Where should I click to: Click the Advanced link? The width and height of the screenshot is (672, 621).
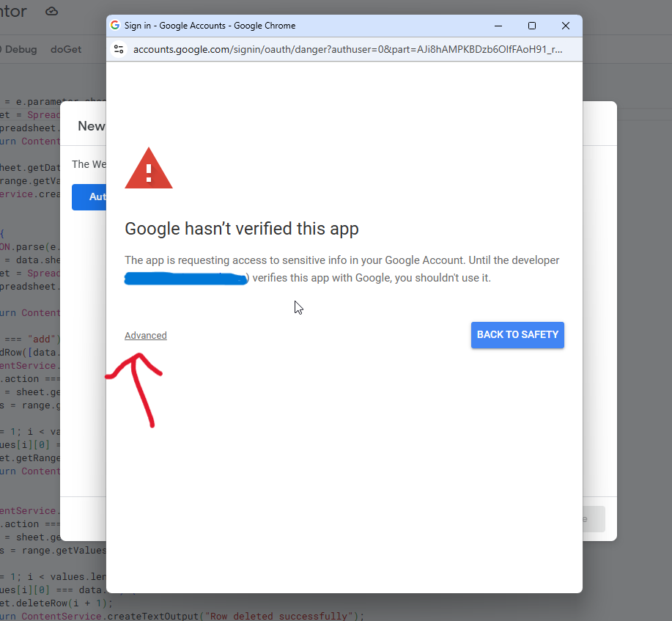click(146, 335)
